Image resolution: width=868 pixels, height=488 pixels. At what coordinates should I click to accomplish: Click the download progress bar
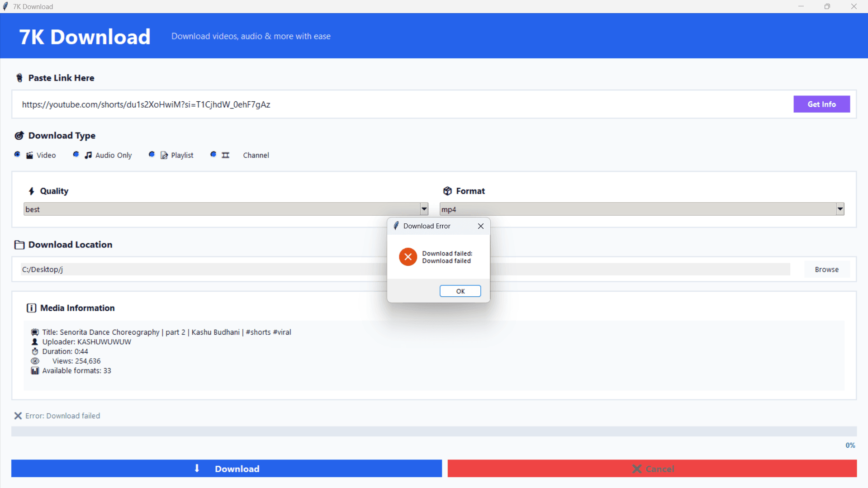[x=433, y=431]
